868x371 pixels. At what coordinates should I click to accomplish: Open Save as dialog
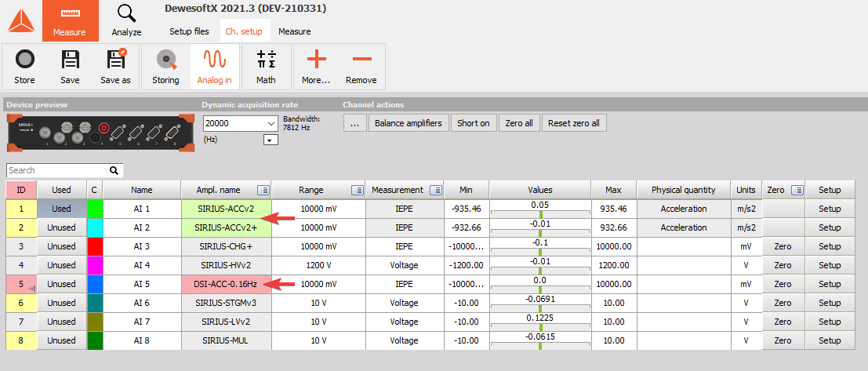116,67
